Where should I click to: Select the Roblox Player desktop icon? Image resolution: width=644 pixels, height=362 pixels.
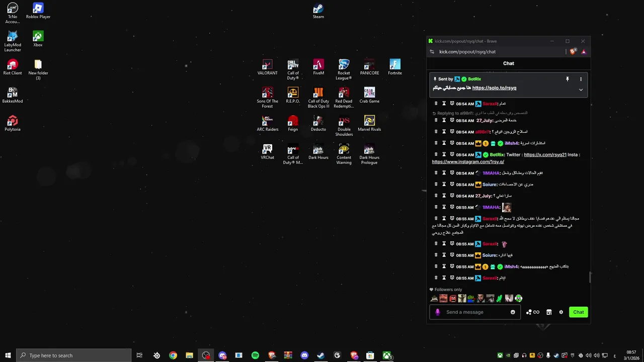tap(38, 11)
